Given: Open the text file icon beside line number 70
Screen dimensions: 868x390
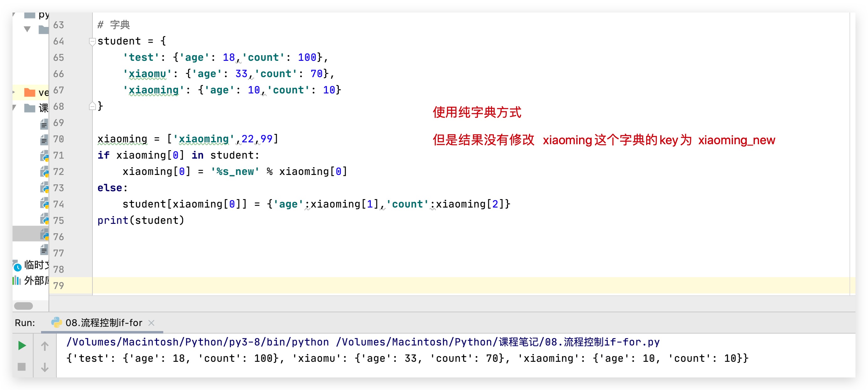Looking at the screenshot, I should [x=44, y=140].
